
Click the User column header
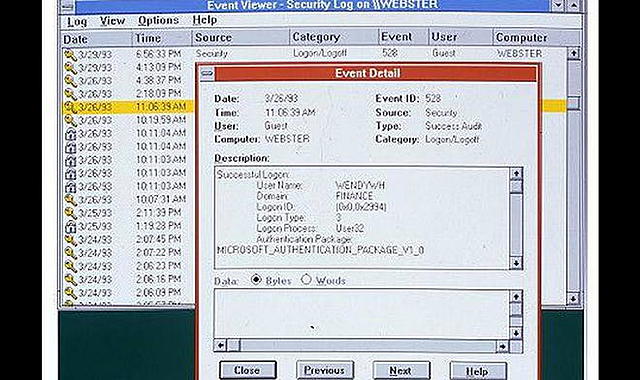[x=460, y=37]
